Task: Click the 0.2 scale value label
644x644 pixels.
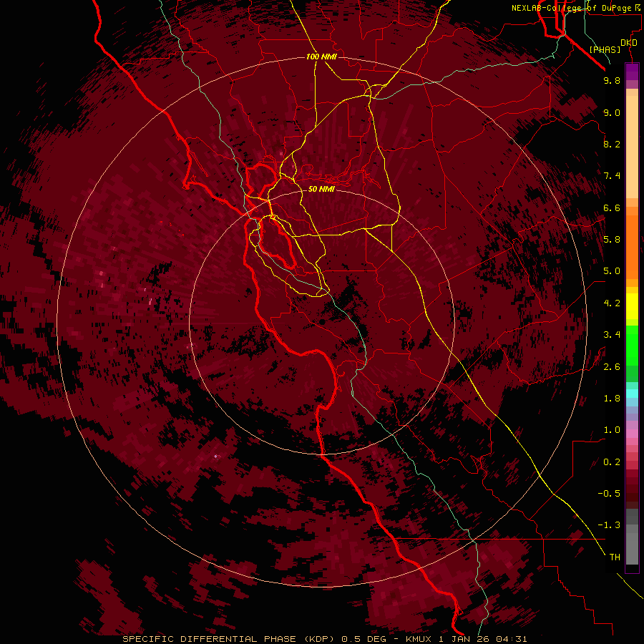Action: (612, 462)
